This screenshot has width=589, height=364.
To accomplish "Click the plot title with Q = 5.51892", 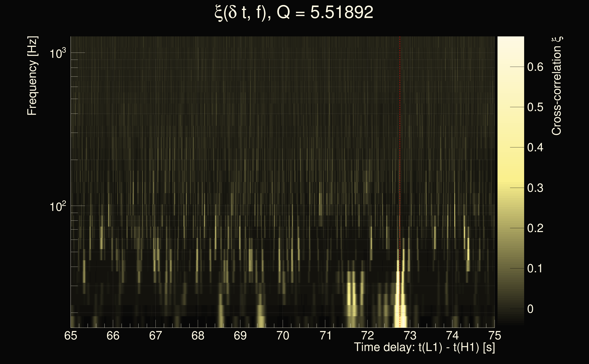I will [294, 13].
